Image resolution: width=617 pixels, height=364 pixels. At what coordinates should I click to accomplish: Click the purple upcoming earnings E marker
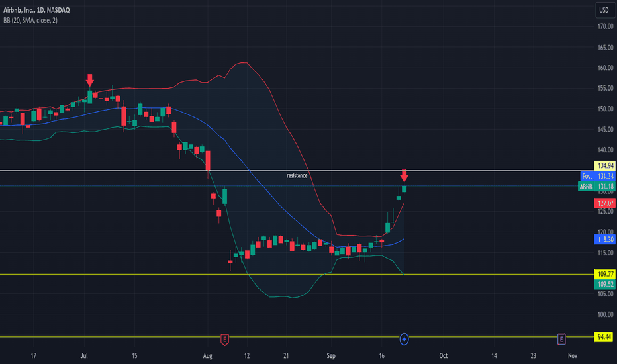pyautogui.click(x=561, y=340)
